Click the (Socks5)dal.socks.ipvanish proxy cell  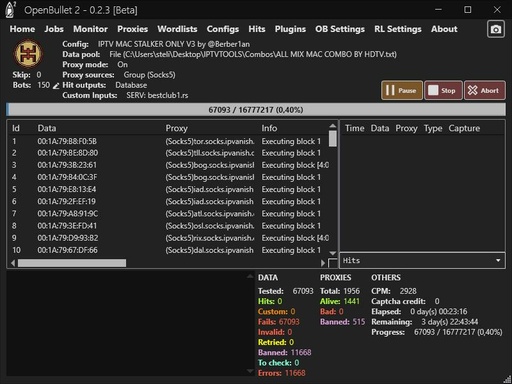[x=209, y=250]
